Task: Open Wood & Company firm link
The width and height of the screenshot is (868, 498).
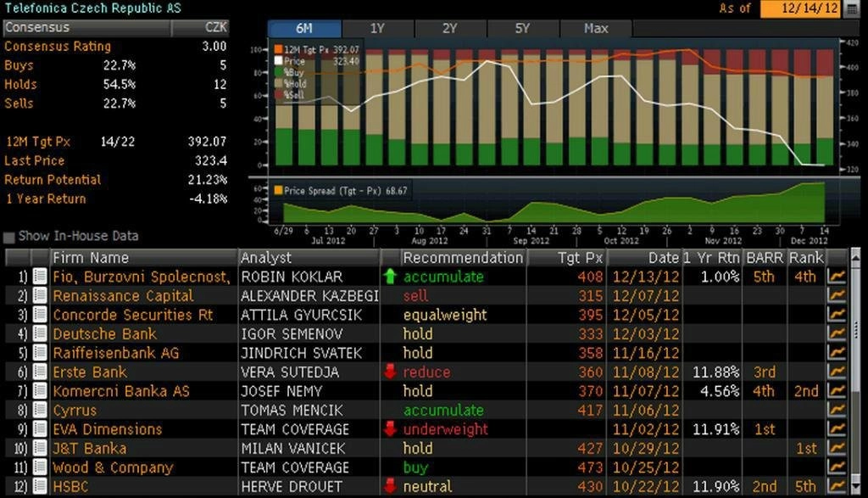Action: tap(113, 467)
